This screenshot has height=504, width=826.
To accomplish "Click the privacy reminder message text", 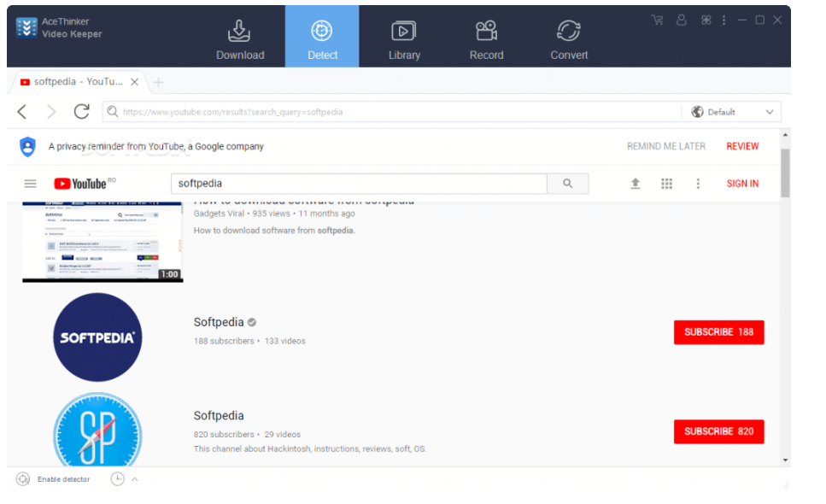I will pos(156,146).
